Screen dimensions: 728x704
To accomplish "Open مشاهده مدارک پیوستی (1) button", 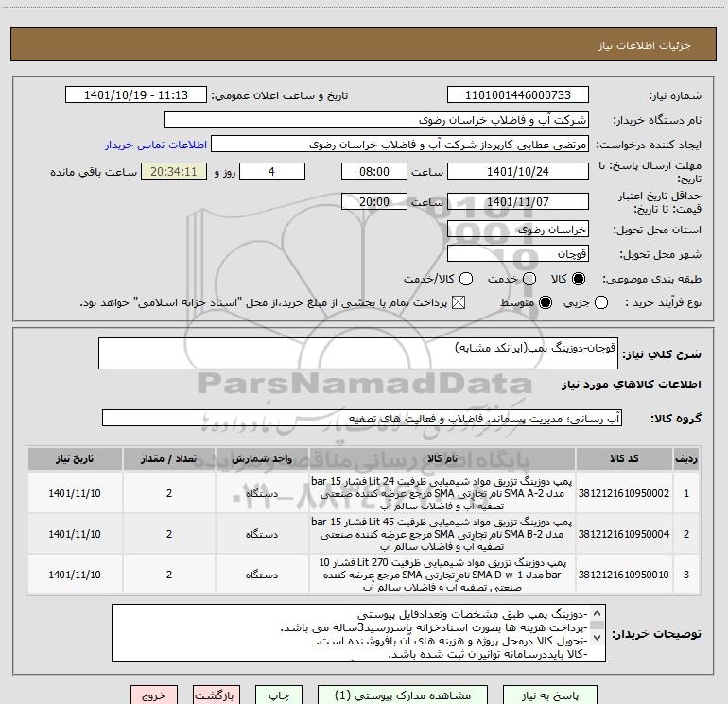I will (x=403, y=695).
